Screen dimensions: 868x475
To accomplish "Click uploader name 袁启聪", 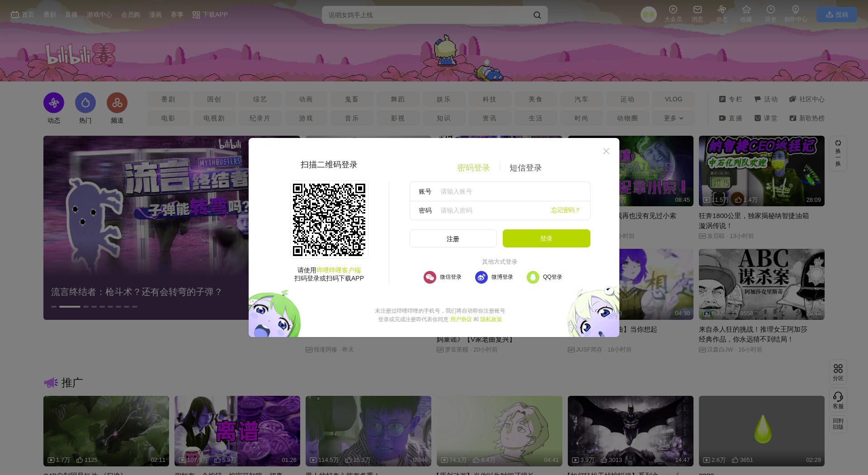I will tap(716, 236).
